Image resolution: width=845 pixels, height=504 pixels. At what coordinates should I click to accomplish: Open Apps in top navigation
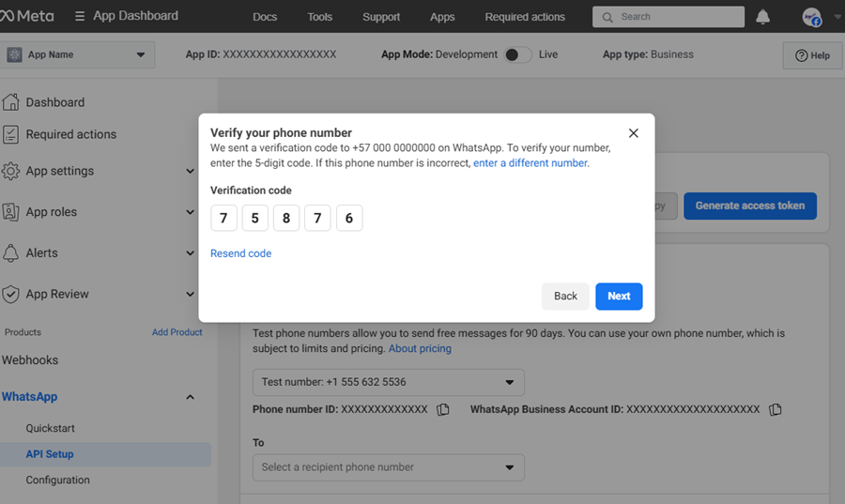(x=442, y=17)
